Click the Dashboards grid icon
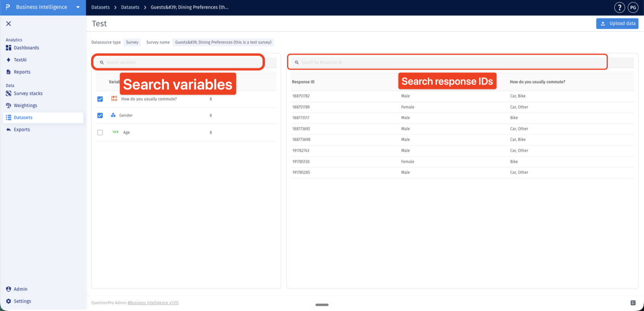644x311 pixels. click(x=8, y=48)
